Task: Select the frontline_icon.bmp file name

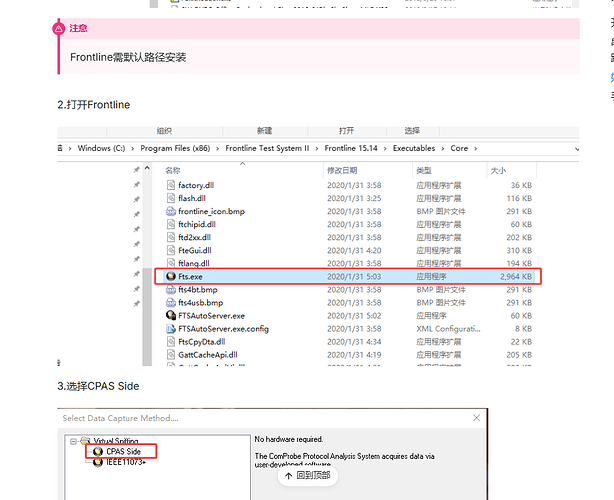Action: point(211,211)
